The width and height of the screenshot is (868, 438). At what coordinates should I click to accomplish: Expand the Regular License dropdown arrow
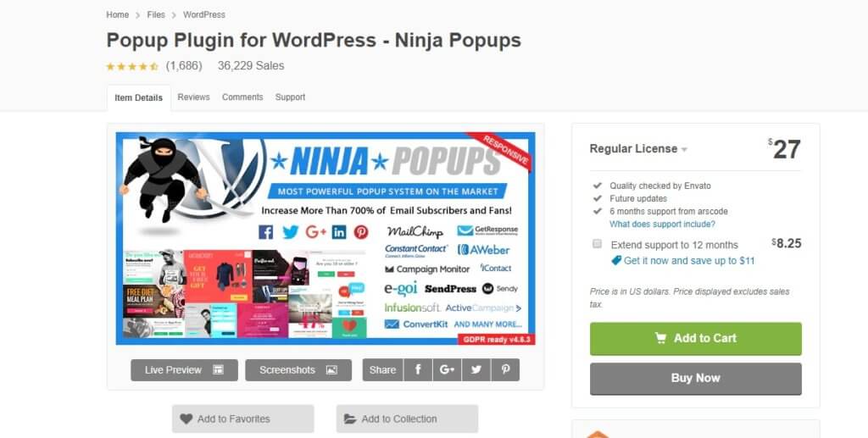point(684,150)
